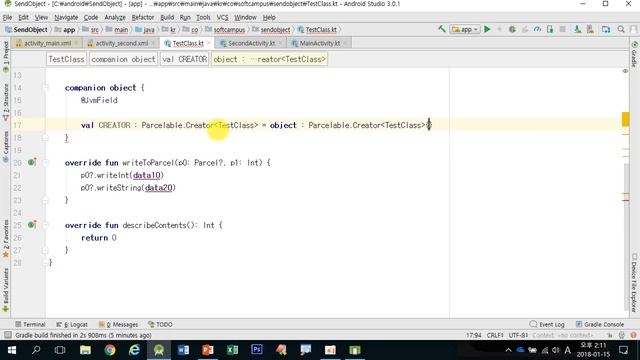Click yellow warning stripe marker in editor
Viewport: 640px width, 360px height.
[x=626, y=119]
